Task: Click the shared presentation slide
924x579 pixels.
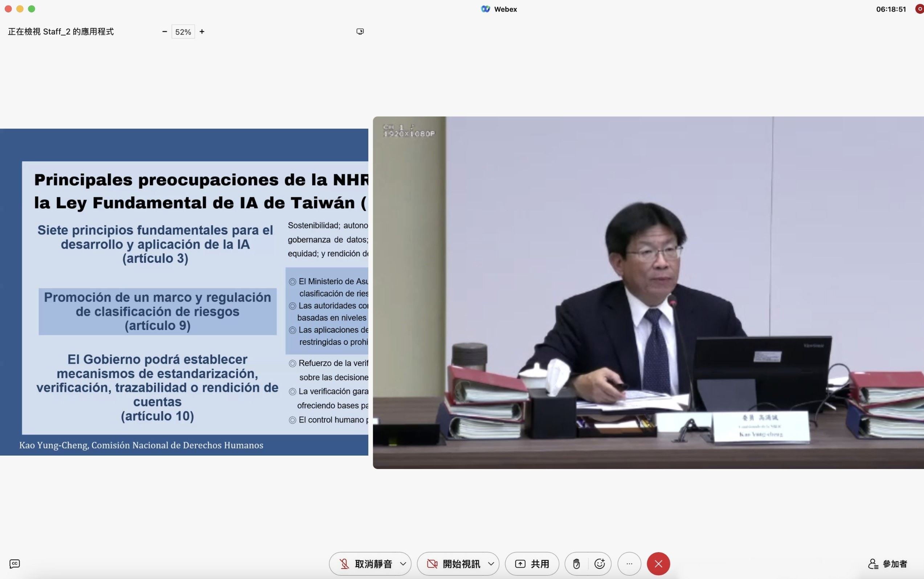Action: (x=184, y=292)
